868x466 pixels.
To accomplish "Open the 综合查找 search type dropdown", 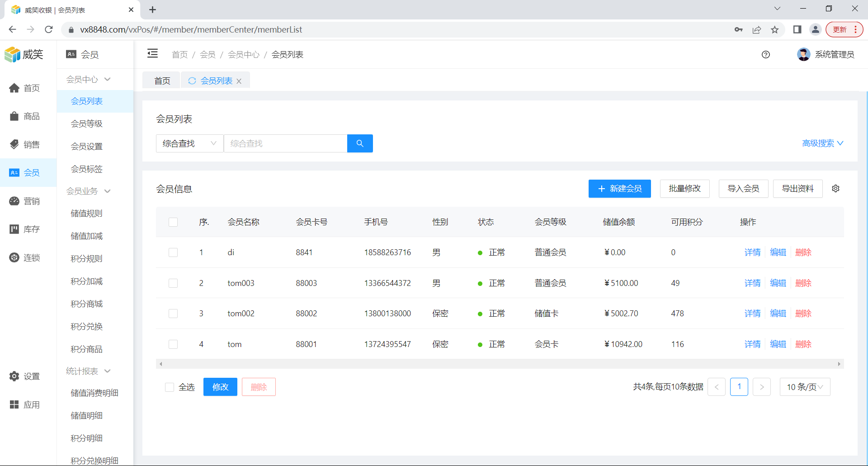I will point(189,143).
